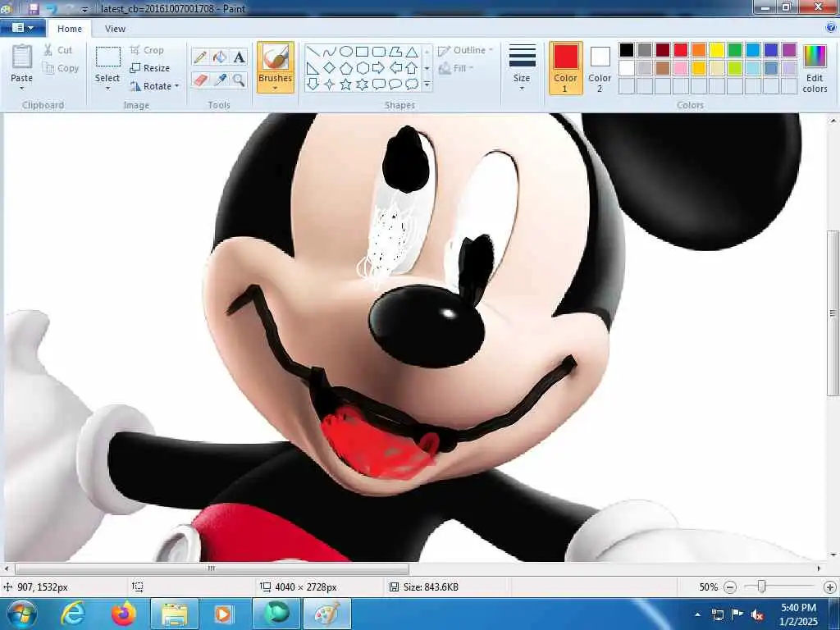840x630 pixels.
Task: Choose the Oval shape
Action: point(346,52)
